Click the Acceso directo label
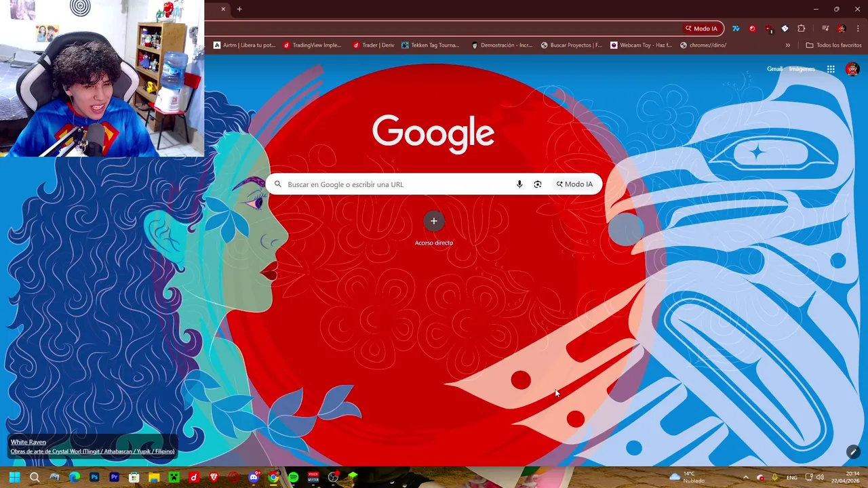The width and height of the screenshot is (868, 488). [434, 243]
